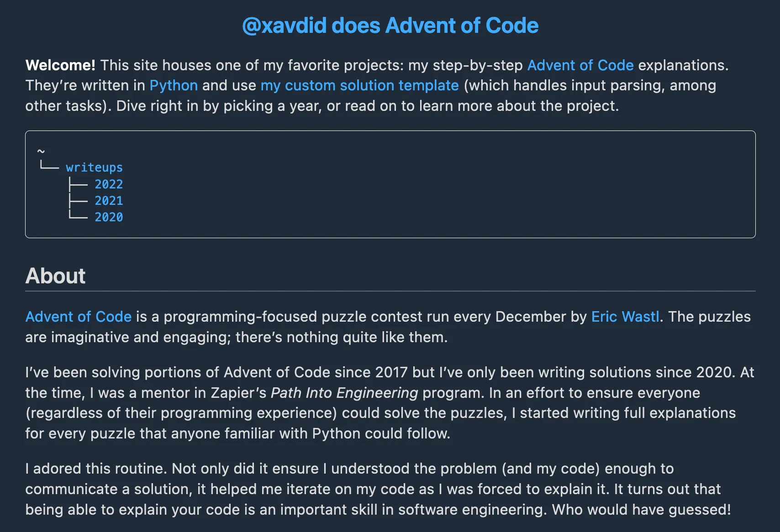Select the 2022 writeups entry
Image resolution: width=780 pixels, height=532 pixels.
(x=109, y=184)
